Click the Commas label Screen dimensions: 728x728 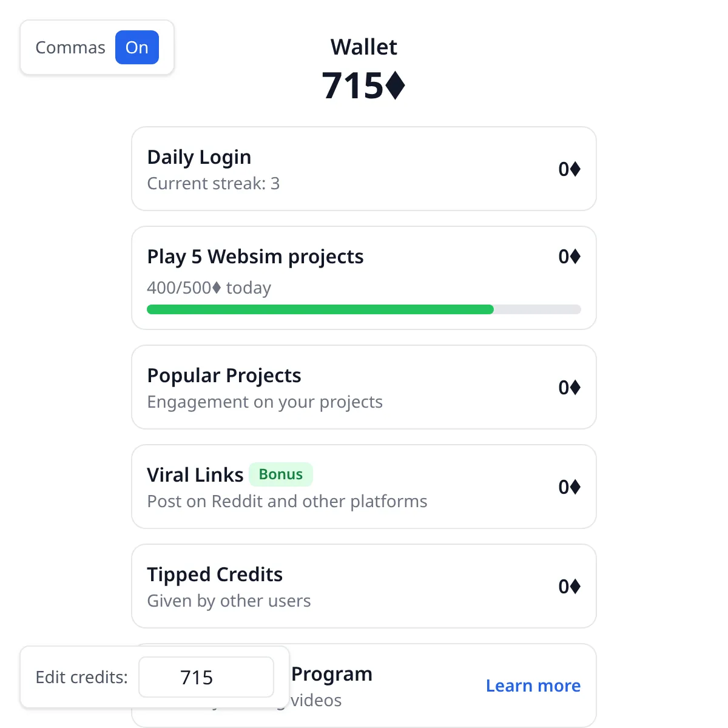point(70,48)
